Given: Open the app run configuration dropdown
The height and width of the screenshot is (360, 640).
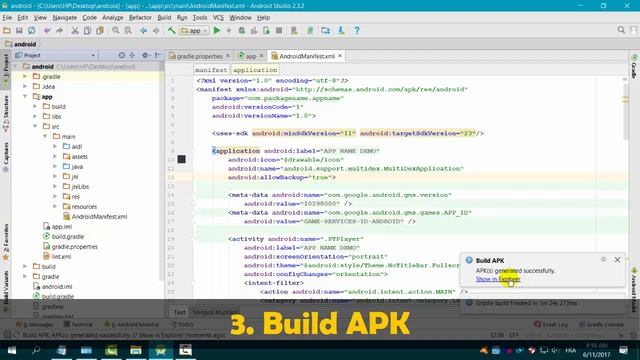Looking at the screenshot, I should [194, 31].
